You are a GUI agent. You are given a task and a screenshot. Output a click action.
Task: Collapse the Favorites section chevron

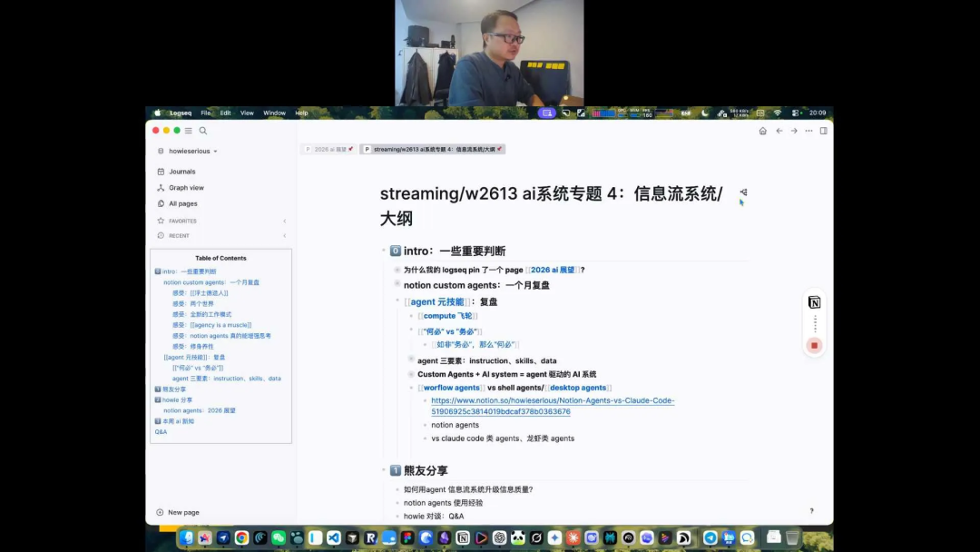[284, 221]
